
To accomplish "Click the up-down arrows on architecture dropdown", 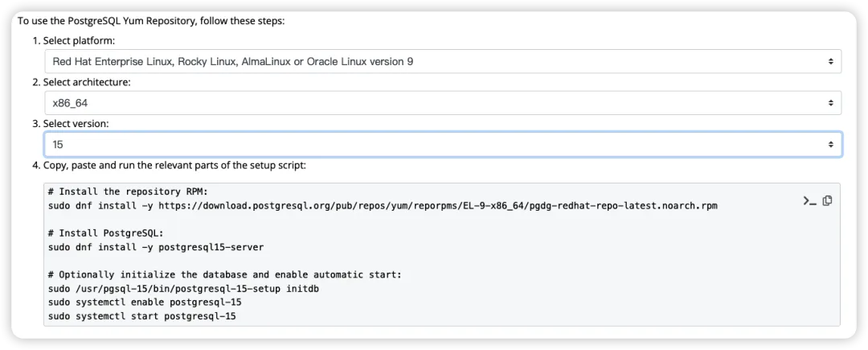I will [x=830, y=103].
